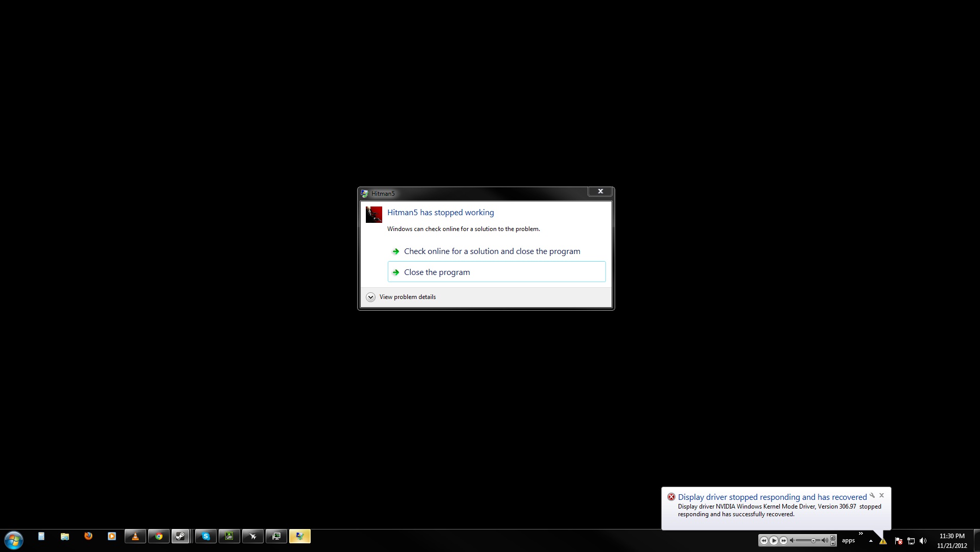Image resolution: width=980 pixels, height=552 pixels.
Task: Show hidden system tray icons
Action: pyautogui.click(x=871, y=541)
